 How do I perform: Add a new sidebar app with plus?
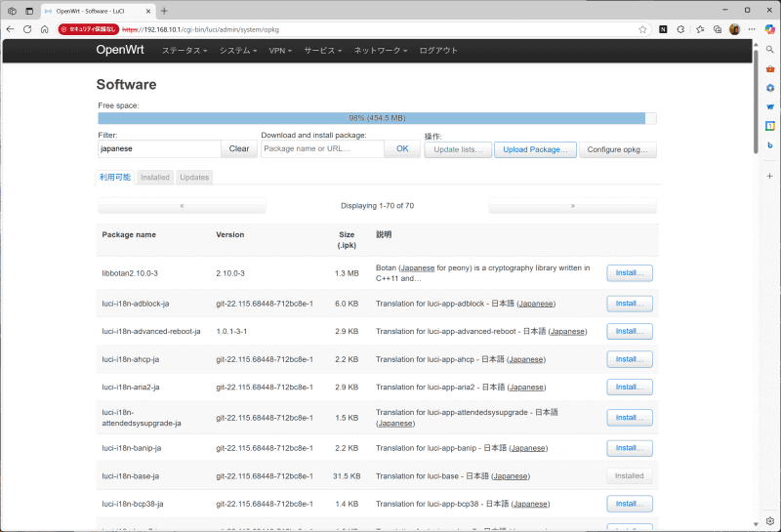point(770,176)
